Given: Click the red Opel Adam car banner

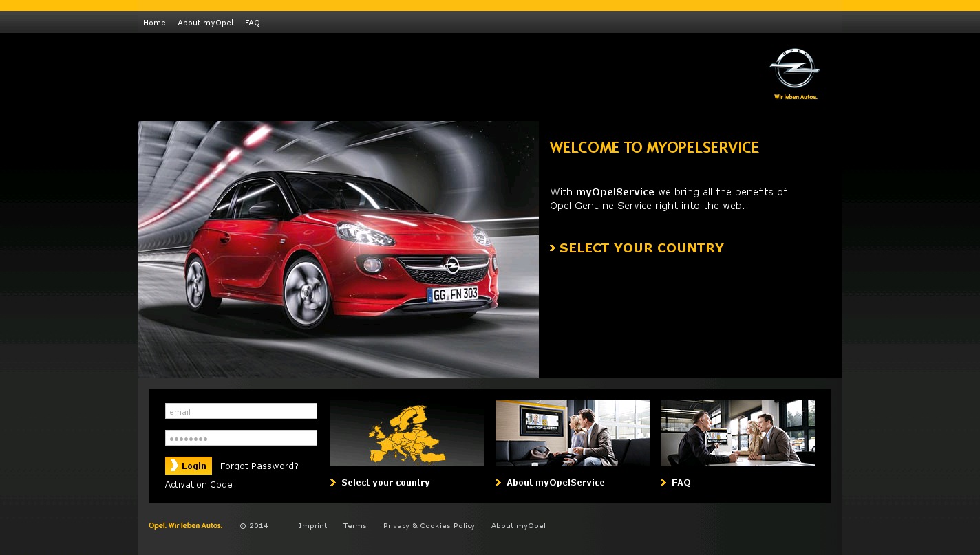Looking at the screenshot, I should (x=338, y=250).
